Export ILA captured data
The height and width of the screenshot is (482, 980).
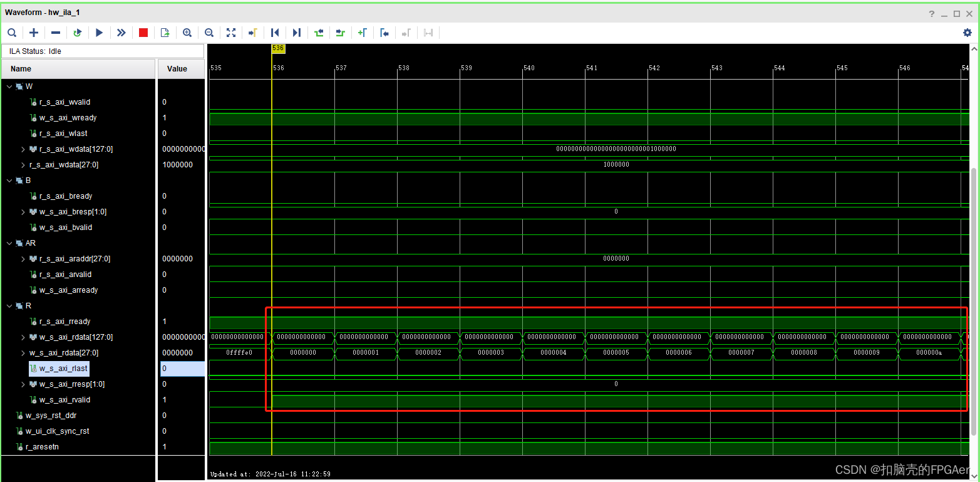pyautogui.click(x=165, y=33)
